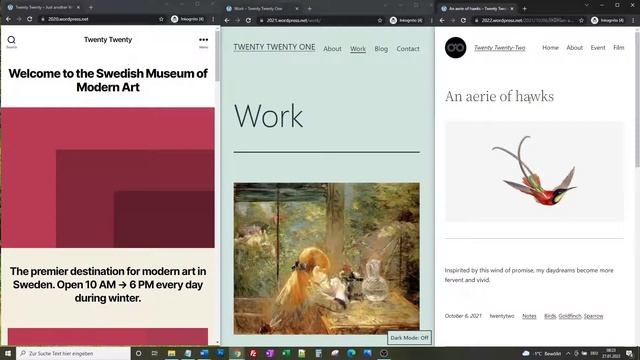Select the Work – Twenty Twenty One browser tab
This screenshot has height=360, width=640.
[x=262, y=9]
